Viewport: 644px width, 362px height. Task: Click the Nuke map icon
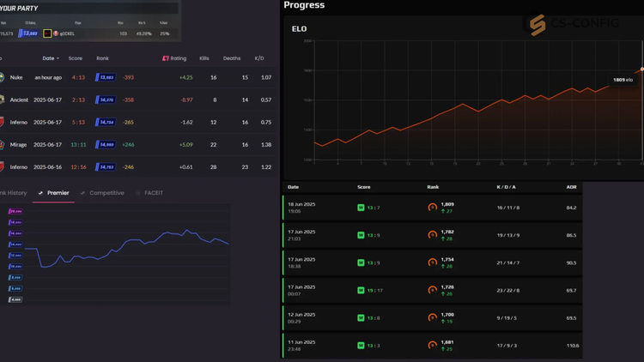click(2, 77)
